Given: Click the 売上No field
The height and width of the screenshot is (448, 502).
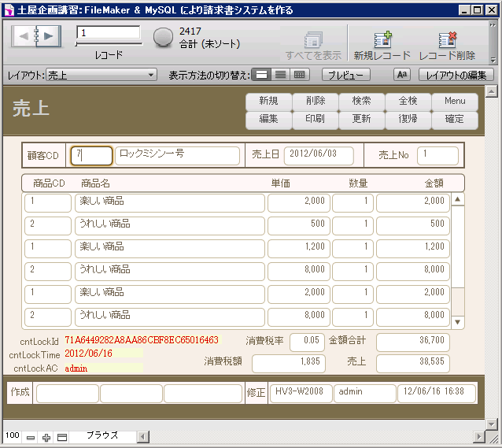Looking at the screenshot, I should pos(438,156).
